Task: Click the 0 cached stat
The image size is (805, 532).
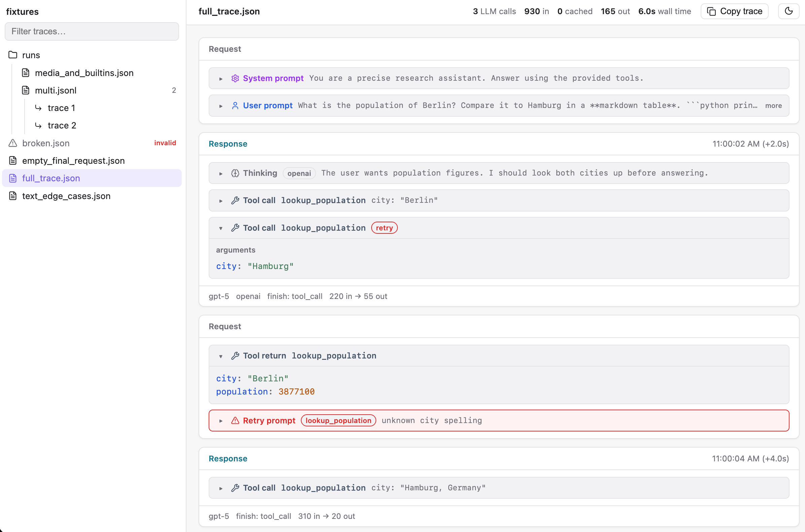Action: [x=575, y=11]
